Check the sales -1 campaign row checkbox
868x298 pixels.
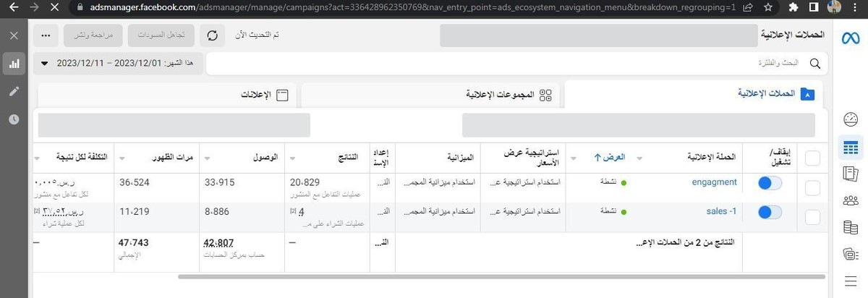[812, 216]
